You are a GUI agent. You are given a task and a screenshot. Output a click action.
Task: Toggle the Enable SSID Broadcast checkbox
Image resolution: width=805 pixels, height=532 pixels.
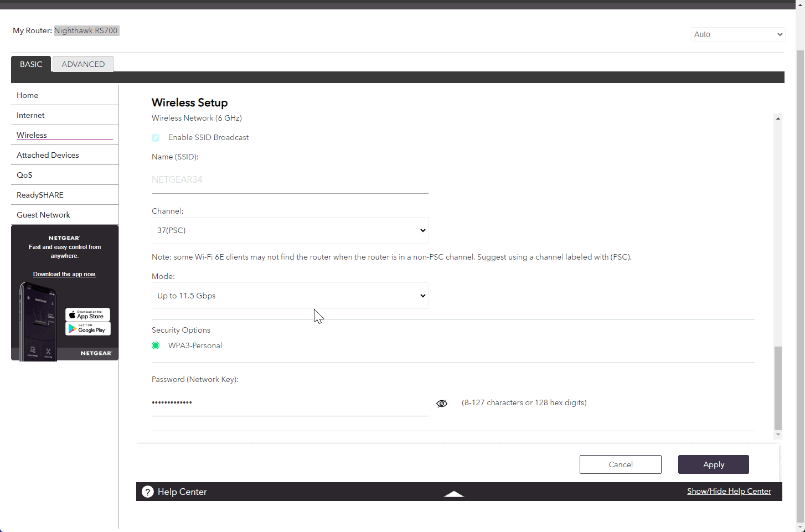point(156,138)
